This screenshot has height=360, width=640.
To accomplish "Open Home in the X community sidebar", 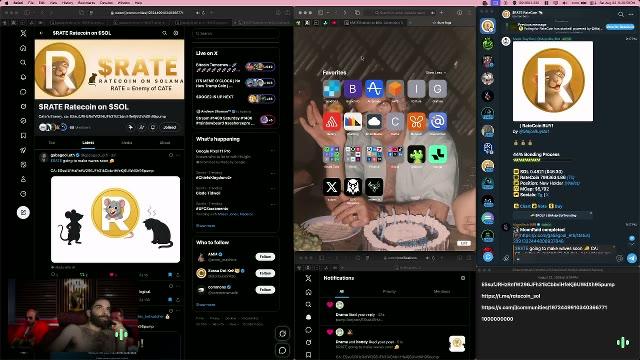I will [23, 48].
